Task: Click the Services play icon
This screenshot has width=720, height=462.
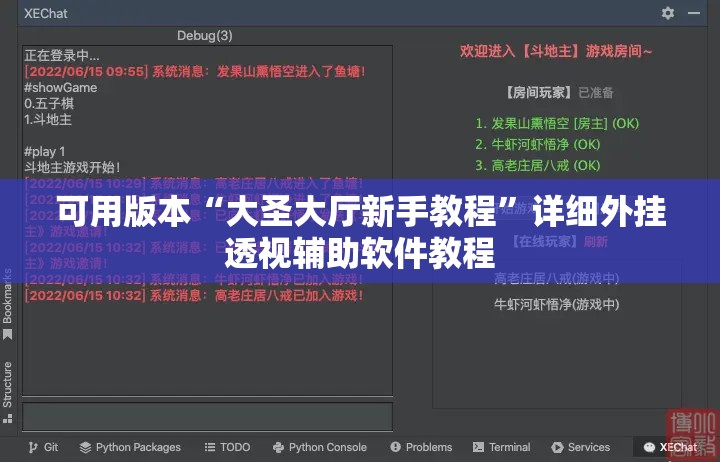Action: (x=557, y=447)
